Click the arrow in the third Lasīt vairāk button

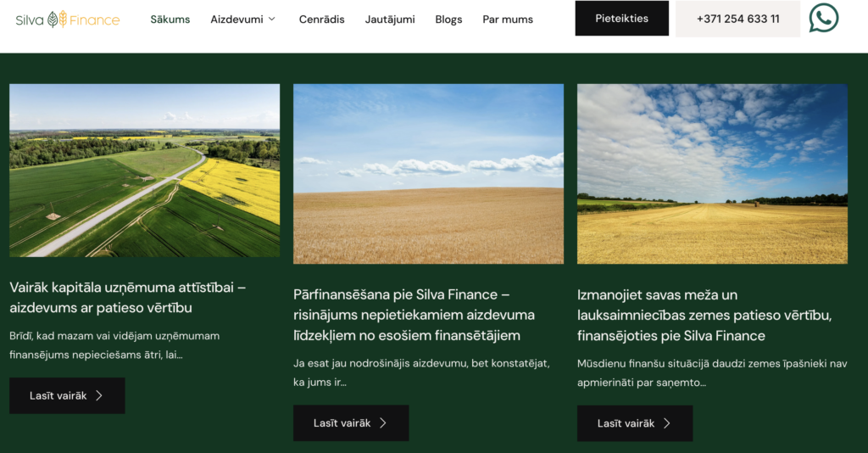tap(667, 422)
